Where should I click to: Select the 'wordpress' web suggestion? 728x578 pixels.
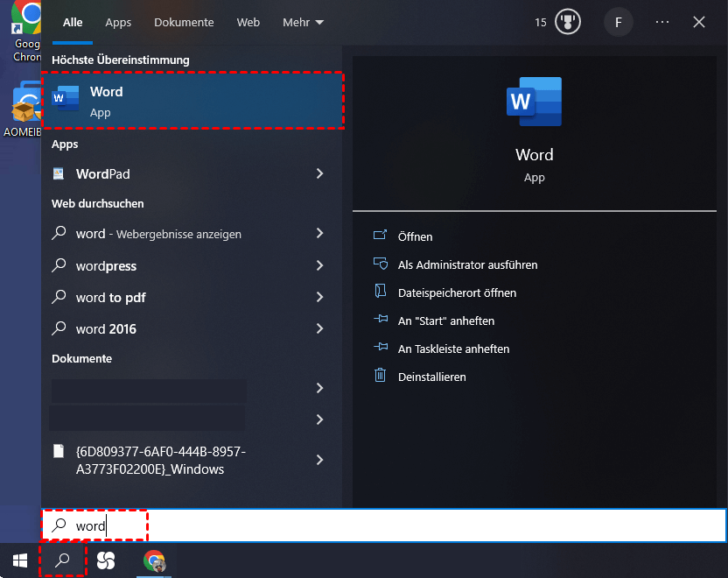pos(107,266)
